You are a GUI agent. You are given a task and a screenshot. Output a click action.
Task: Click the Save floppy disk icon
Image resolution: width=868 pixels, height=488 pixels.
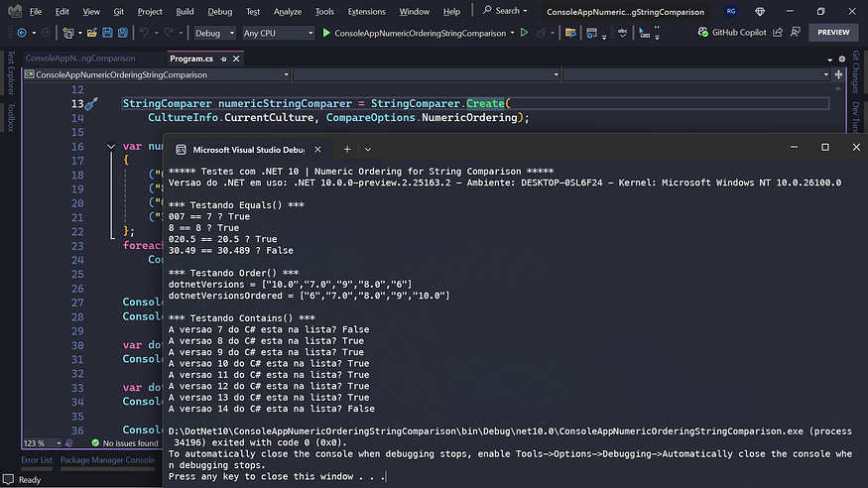(x=107, y=33)
